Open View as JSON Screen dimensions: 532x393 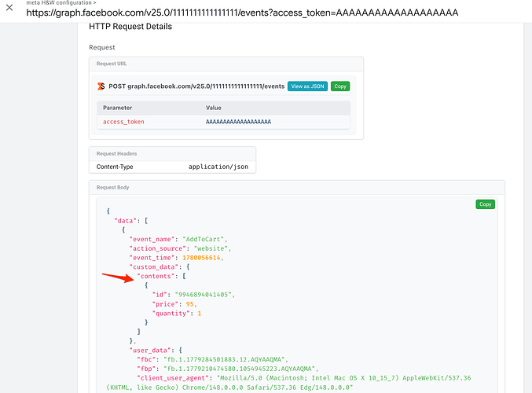(307, 86)
